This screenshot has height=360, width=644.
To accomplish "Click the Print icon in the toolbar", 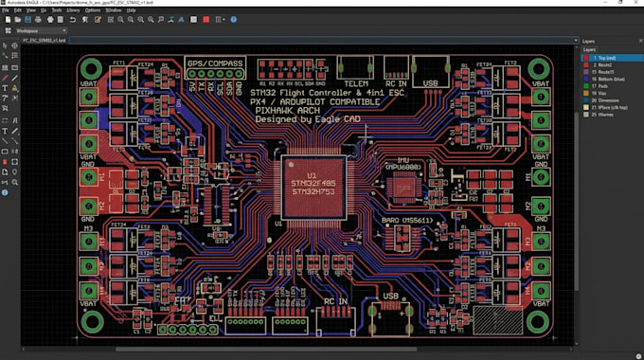I will [x=38, y=19].
